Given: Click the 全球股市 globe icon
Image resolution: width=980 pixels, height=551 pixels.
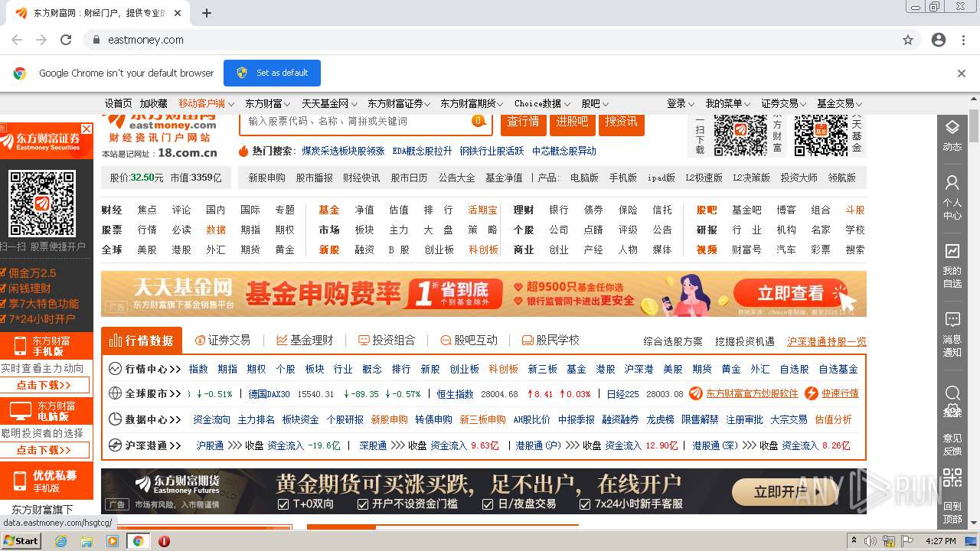Looking at the screenshot, I should click(115, 393).
